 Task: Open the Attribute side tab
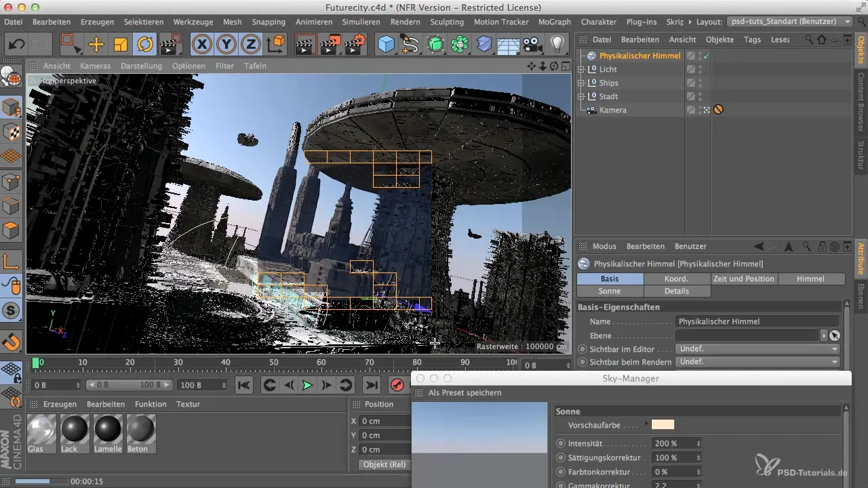[x=861, y=258]
